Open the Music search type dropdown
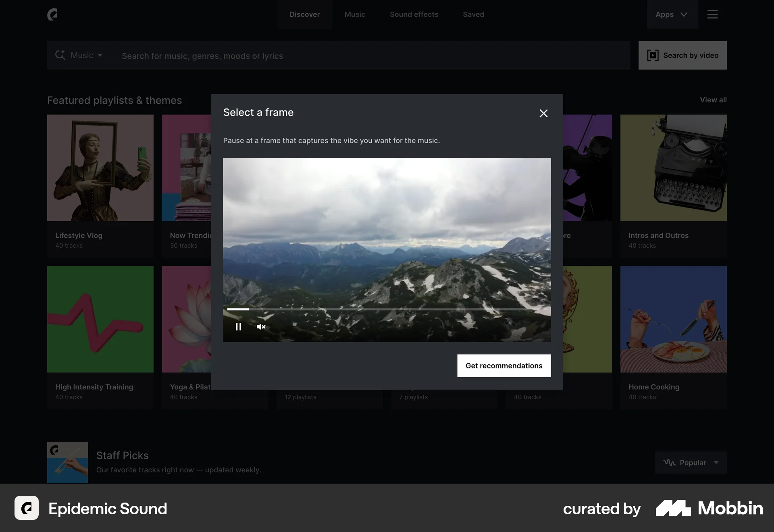The image size is (774, 532). [x=86, y=55]
